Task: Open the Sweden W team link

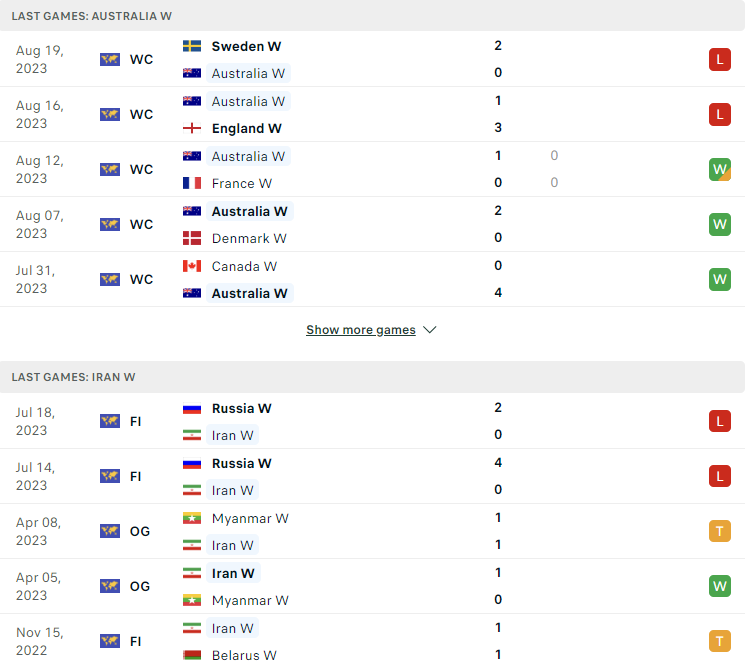Action: pyautogui.click(x=246, y=46)
